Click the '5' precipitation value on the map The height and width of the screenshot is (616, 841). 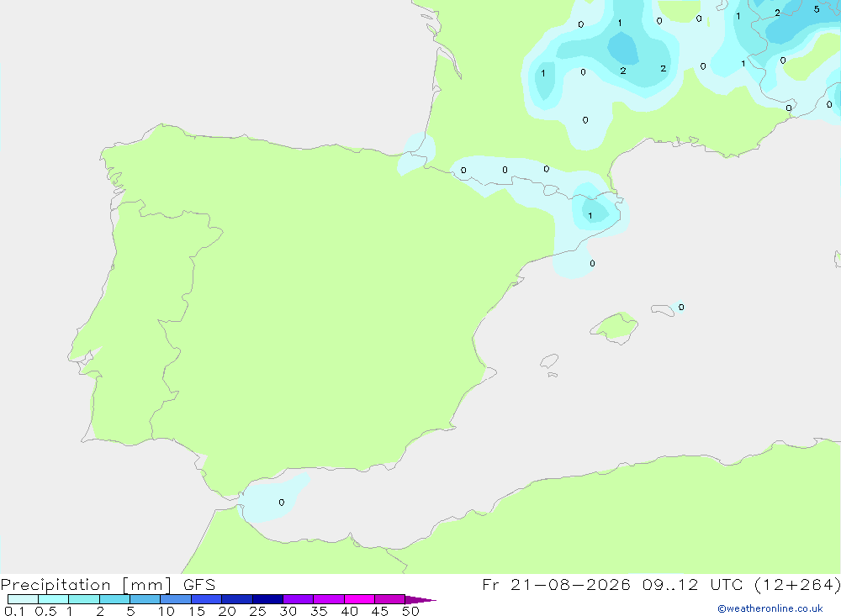point(817,9)
